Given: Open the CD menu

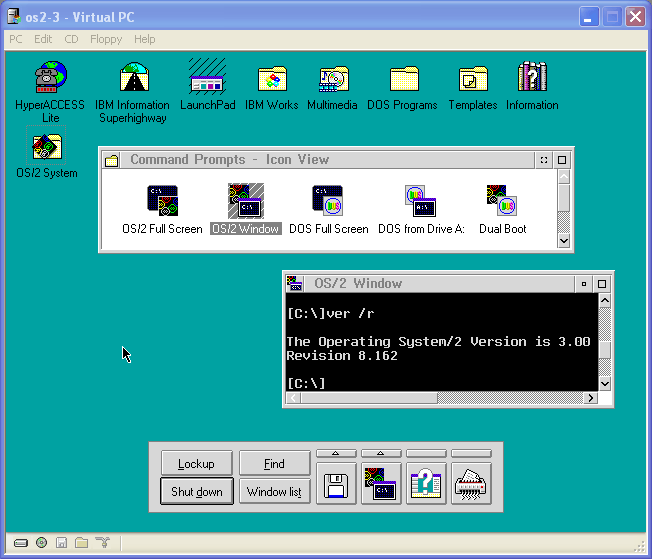Looking at the screenshot, I should 71,39.
